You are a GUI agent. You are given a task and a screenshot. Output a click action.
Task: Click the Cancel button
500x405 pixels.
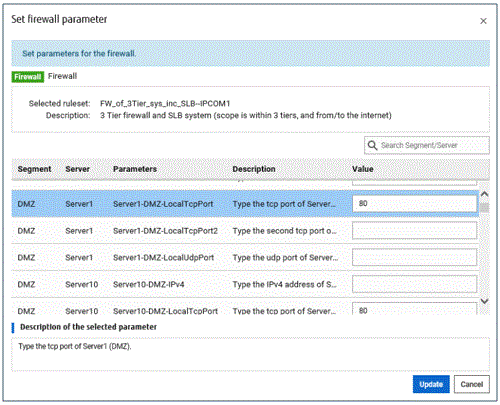pyautogui.click(x=472, y=384)
